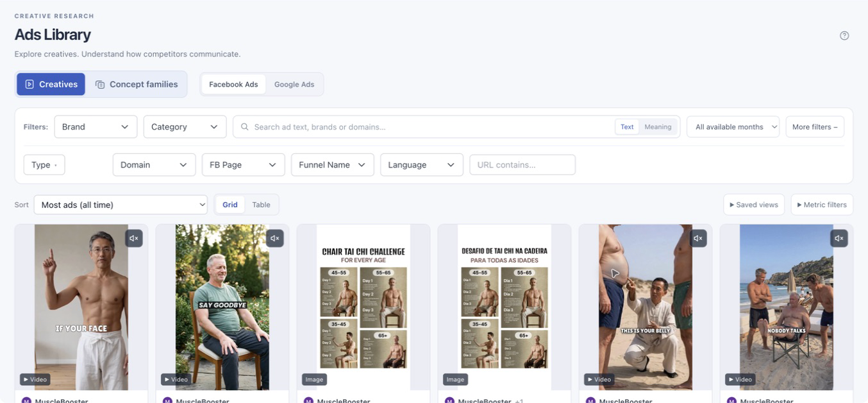Click the Ads Library heading
868x403 pixels.
point(53,35)
